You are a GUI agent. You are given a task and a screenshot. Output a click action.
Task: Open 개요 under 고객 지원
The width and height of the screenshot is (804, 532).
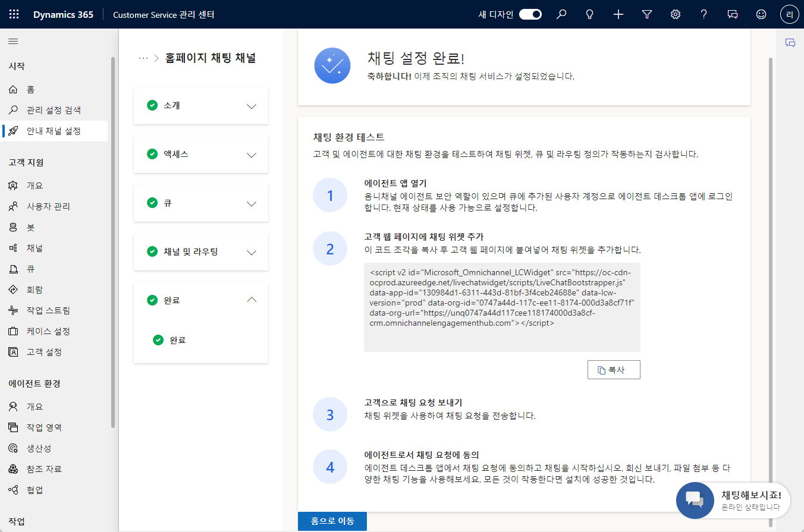coord(54,185)
